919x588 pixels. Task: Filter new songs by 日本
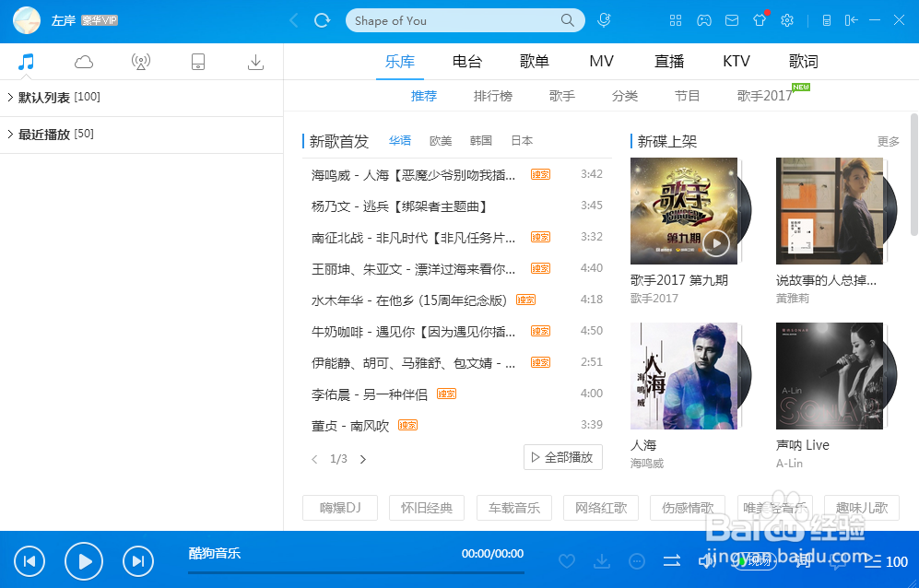(x=522, y=141)
